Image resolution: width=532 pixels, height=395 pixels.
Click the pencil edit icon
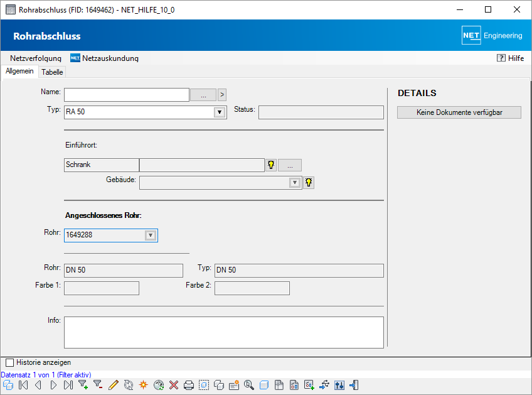tap(114, 385)
